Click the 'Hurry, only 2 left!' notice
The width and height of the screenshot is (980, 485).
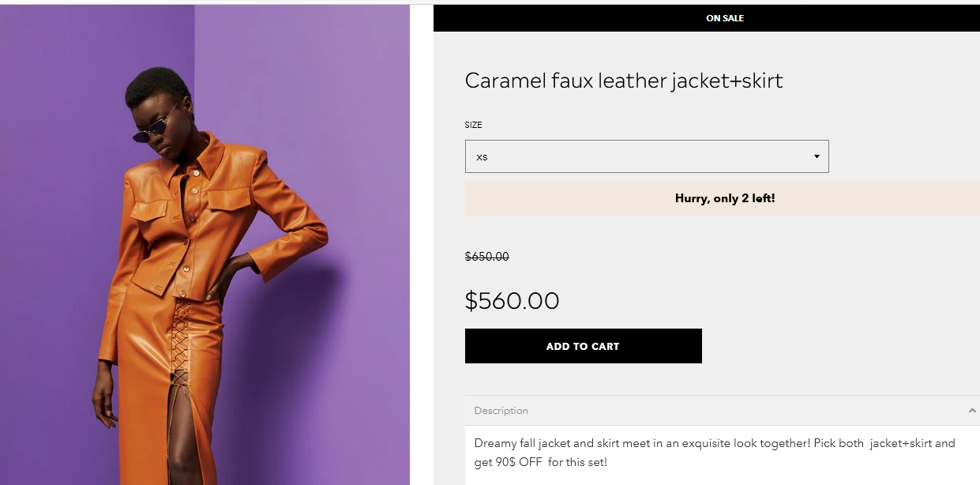[x=724, y=198]
